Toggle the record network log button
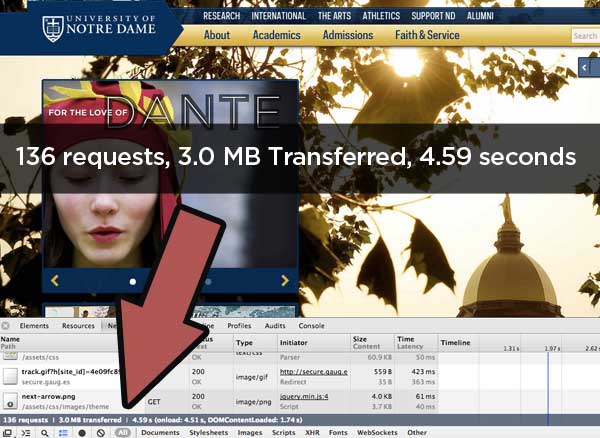 (x=82, y=433)
